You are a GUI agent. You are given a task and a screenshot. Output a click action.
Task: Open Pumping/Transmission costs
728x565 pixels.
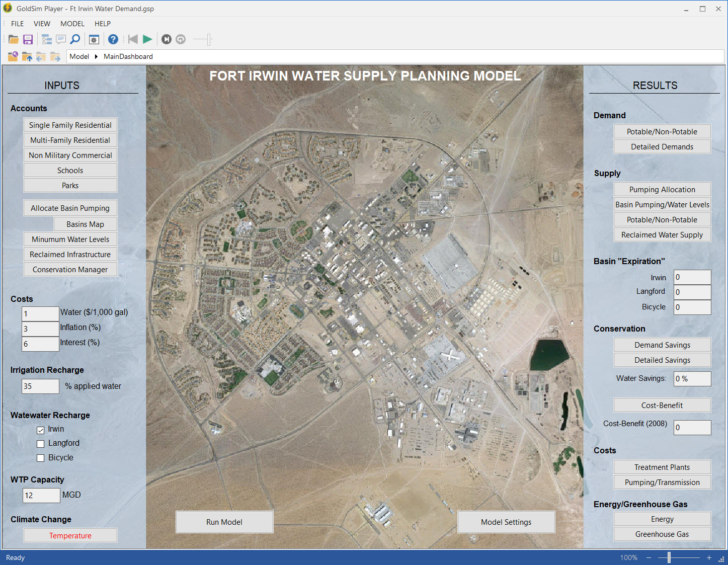point(662,482)
